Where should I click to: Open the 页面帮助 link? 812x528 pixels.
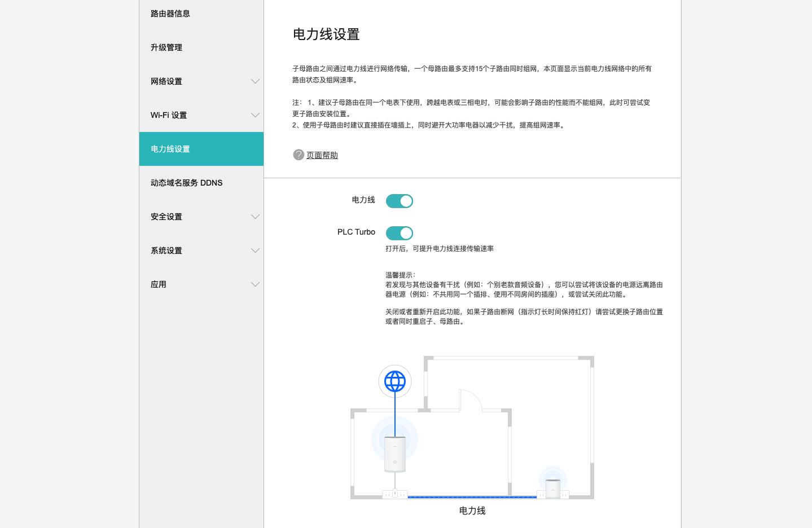(322, 155)
